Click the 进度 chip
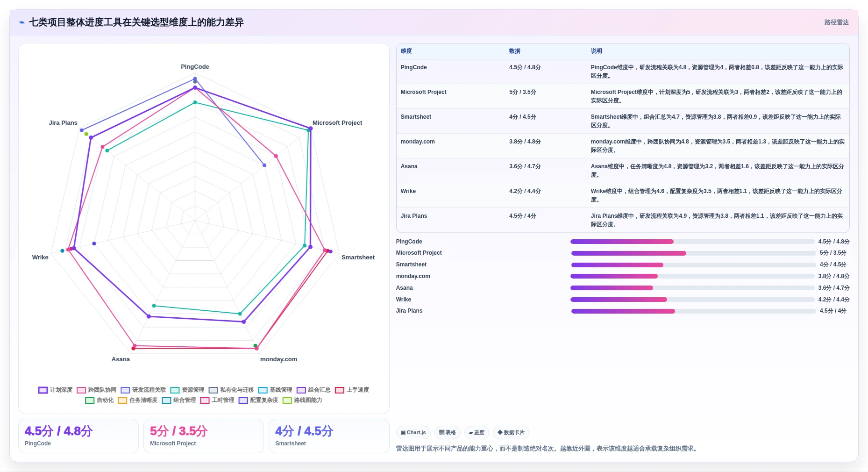868x472 pixels. [477, 432]
